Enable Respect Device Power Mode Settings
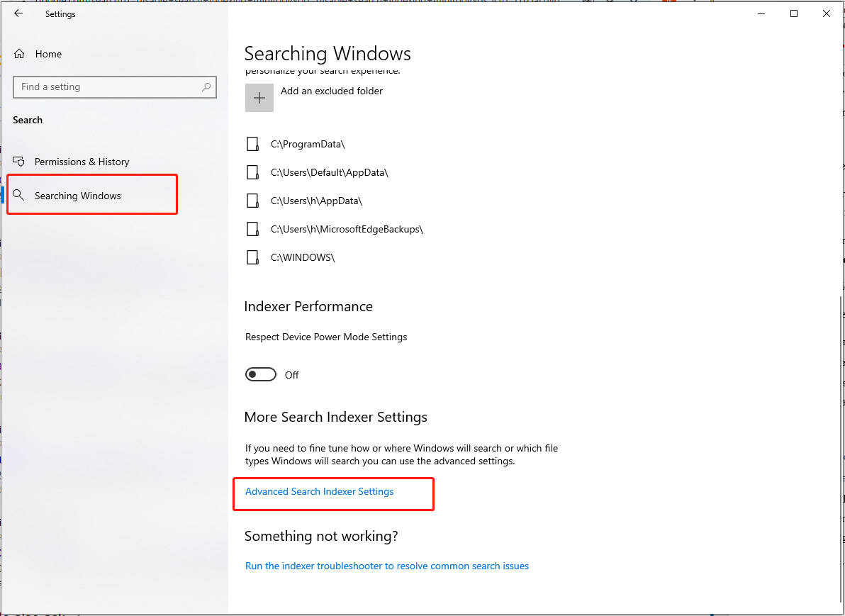 click(260, 374)
